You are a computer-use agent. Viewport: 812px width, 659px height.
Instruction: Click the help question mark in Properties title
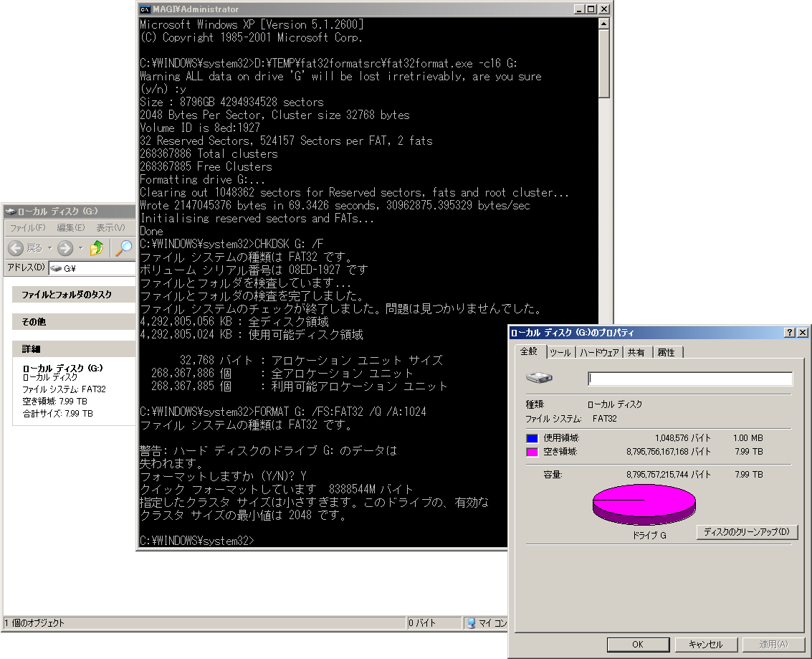pos(790,333)
